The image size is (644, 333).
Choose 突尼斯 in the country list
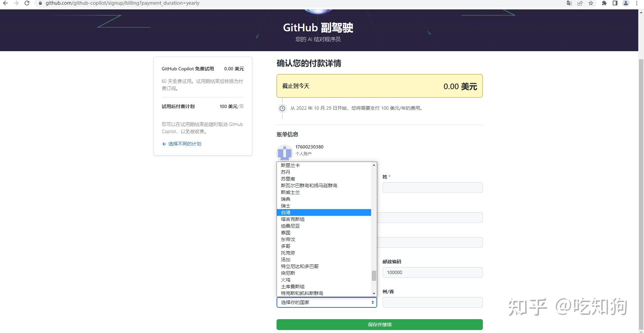(324, 273)
